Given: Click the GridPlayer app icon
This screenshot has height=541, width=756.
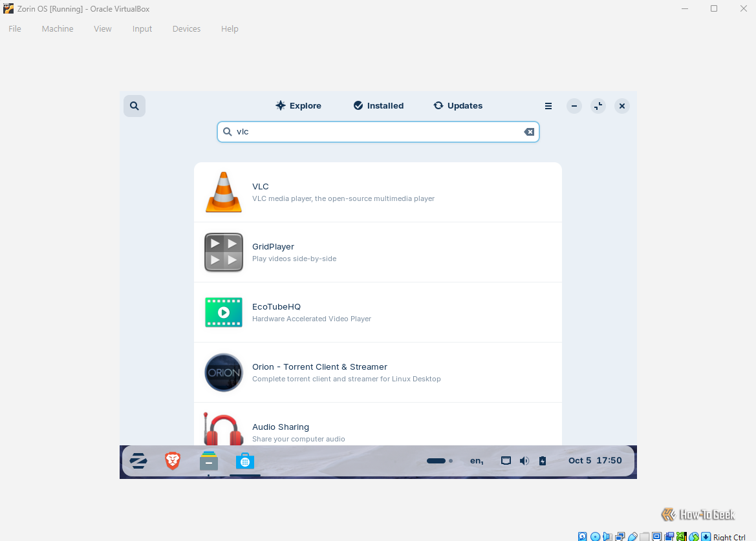Looking at the screenshot, I should click(224, 253).
